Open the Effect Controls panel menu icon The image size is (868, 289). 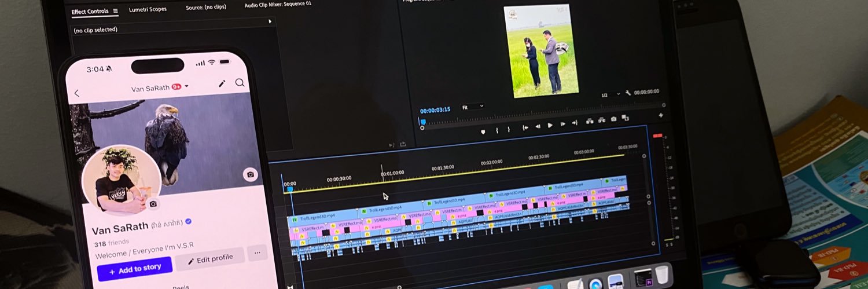pos(115,11)
